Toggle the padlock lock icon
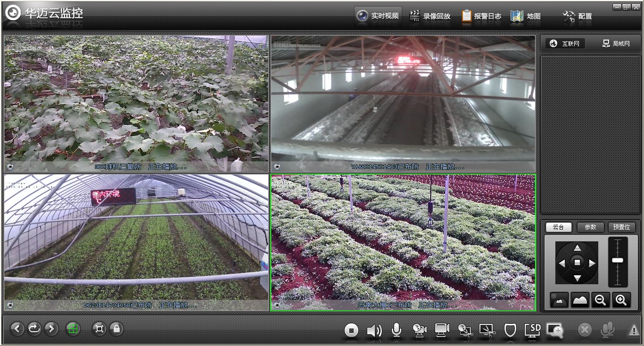644x346 pixels. pyautogui.click(x=116, y=329)
